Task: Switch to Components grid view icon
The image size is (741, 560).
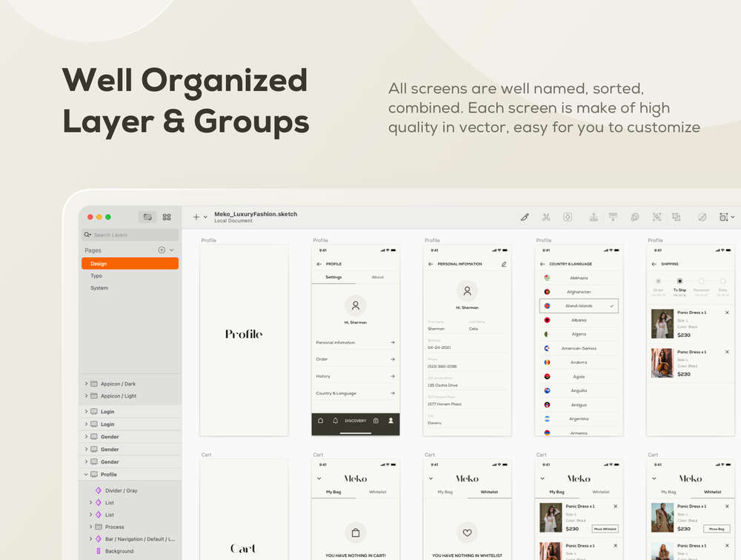Action: click(x=166, y=217)
